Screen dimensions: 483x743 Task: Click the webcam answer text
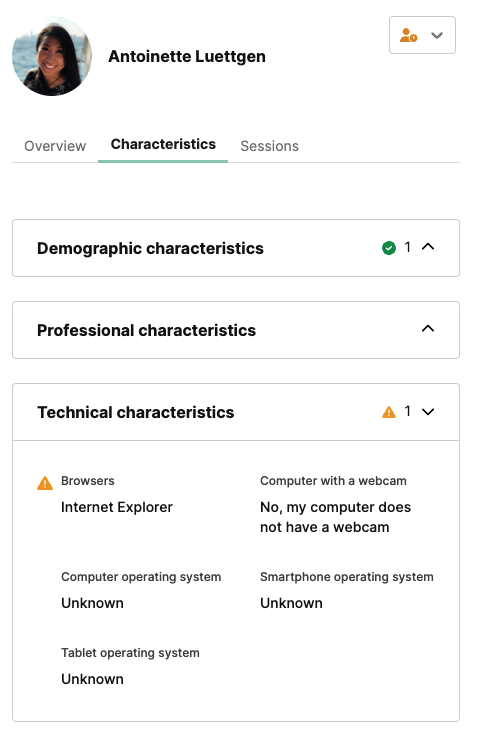coord(336,517)
